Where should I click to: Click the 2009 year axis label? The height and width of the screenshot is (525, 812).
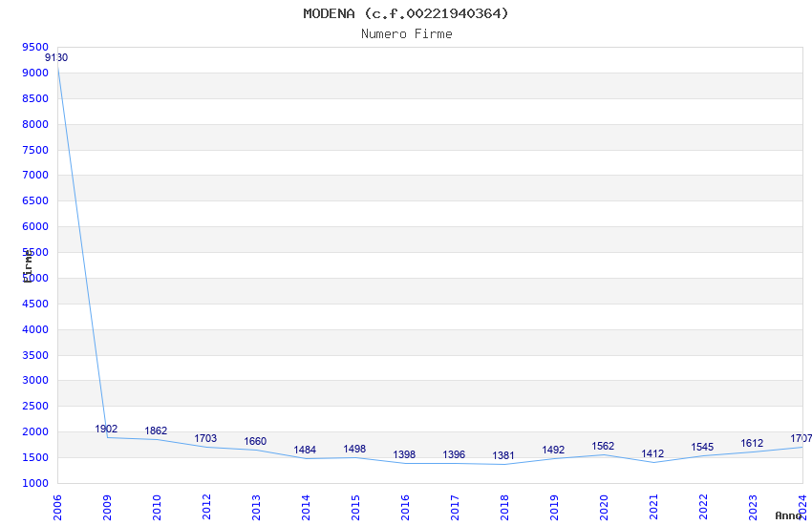point(107,508)
